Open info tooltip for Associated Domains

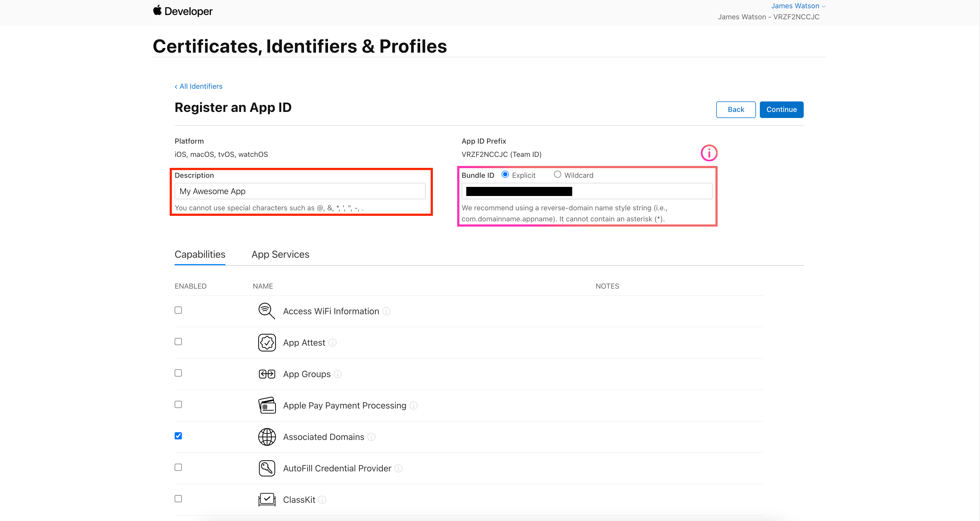[371, 437]
